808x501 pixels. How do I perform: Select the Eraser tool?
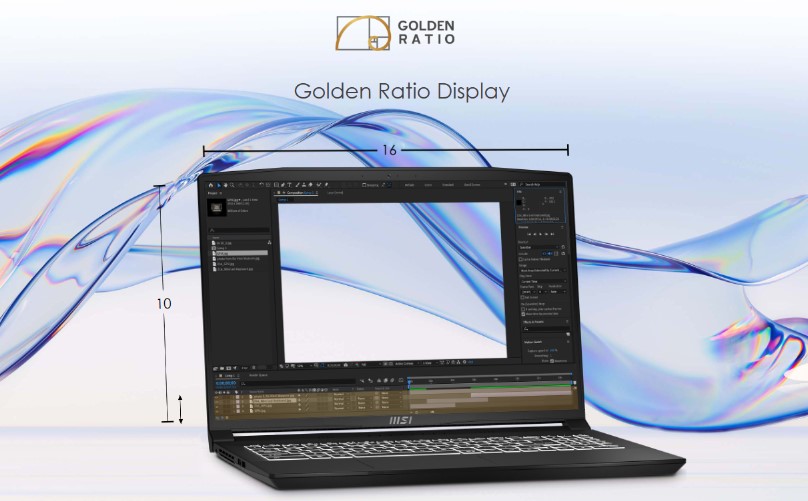click(311, 185)
